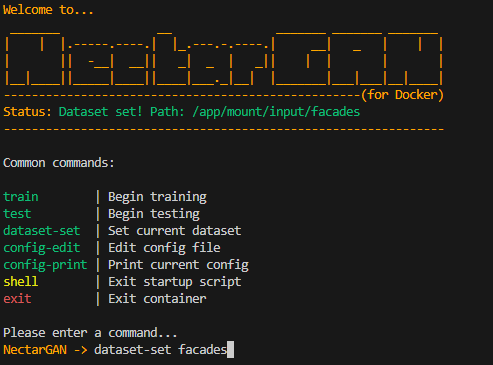Click the NectarGAN ASCII art logo
Viewport: 493px width, 365px height.
tap(224, 59)
